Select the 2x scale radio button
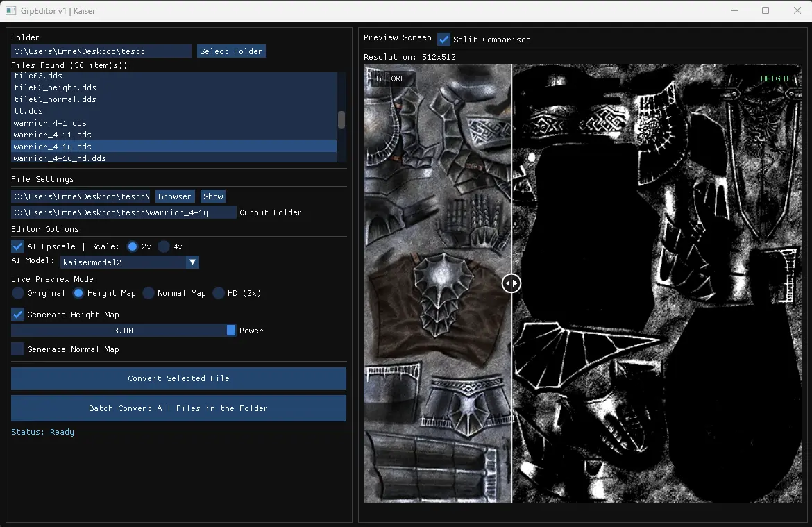Screen dimensions: 812x527 [133, 246]
